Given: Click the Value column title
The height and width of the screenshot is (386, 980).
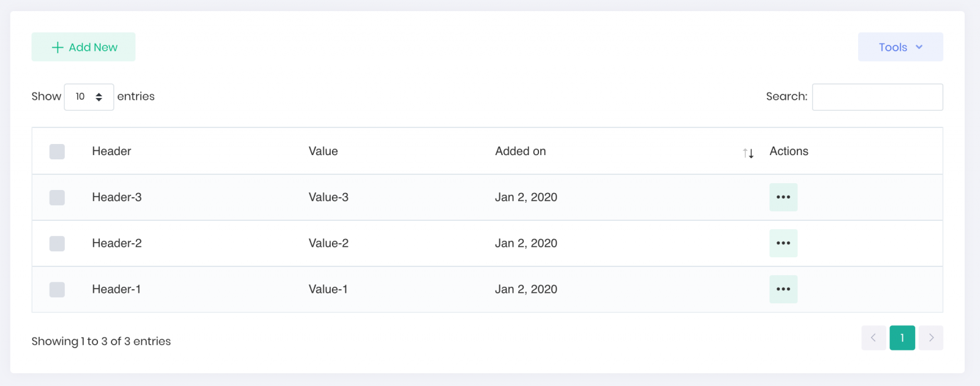Looking at the screenshot, I should pyautogui.click(x=323, y=151).
